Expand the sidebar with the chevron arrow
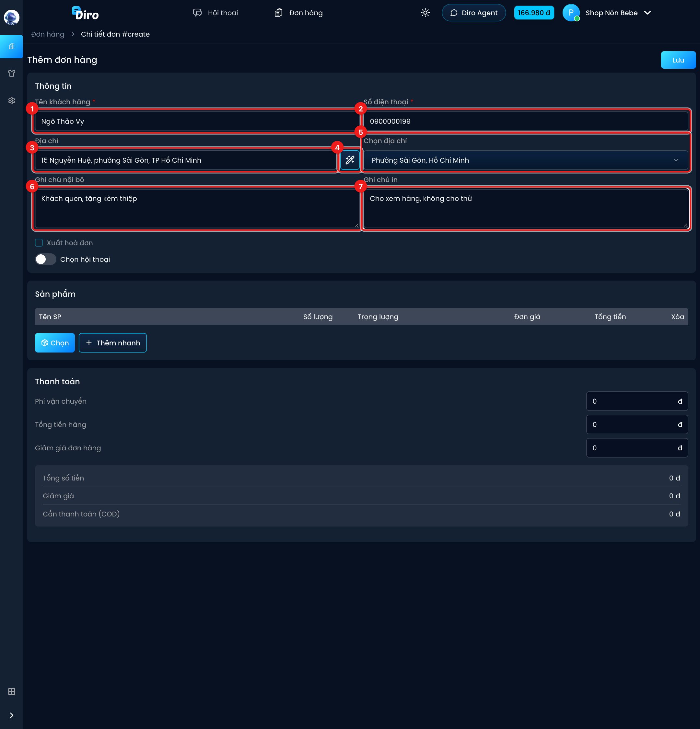The height and width of the screenshot is (729, 700). (12, 715)
